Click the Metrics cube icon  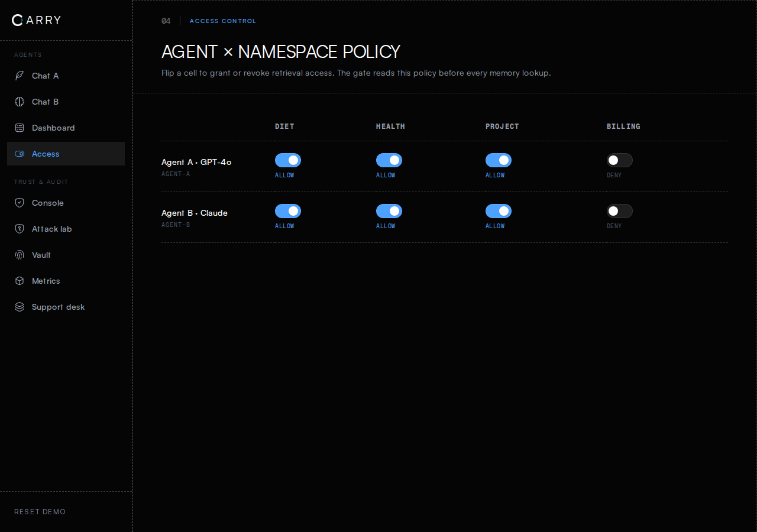click(20, 281)
